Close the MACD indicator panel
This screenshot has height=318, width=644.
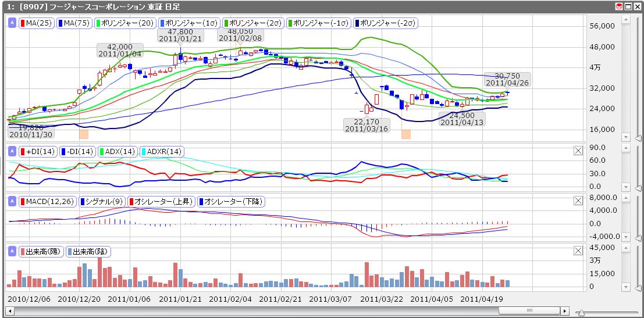click(578, 201)
